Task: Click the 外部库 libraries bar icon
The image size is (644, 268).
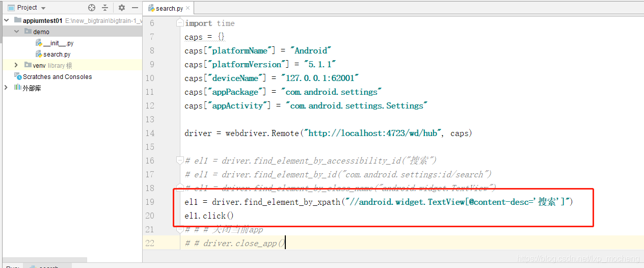Action: pos(18,88)
